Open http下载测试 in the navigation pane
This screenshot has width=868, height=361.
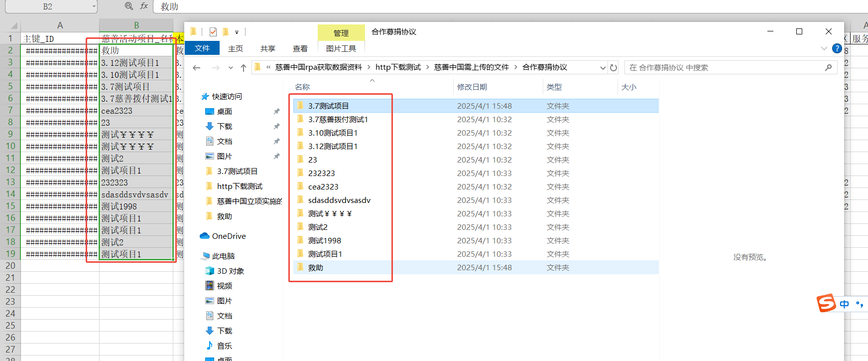point(240,186)
